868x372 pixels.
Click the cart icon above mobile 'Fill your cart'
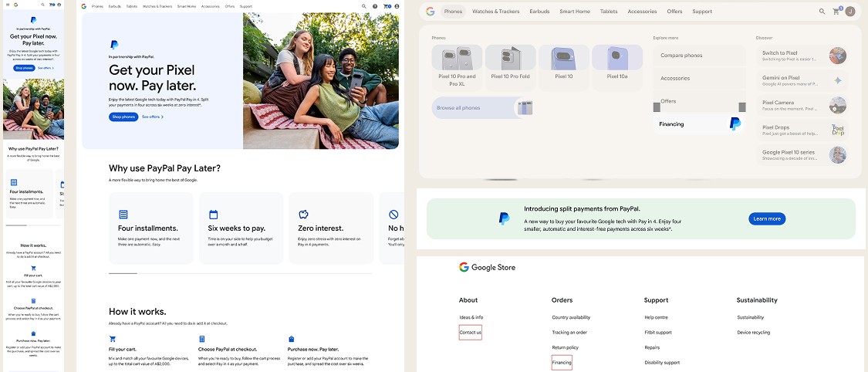(x=33, y=269)
